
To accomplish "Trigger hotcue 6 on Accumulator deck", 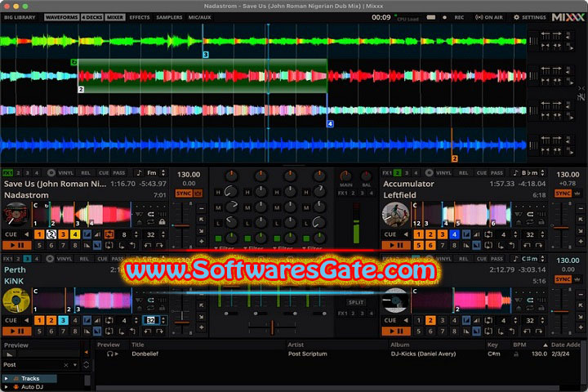I will 430,245.
